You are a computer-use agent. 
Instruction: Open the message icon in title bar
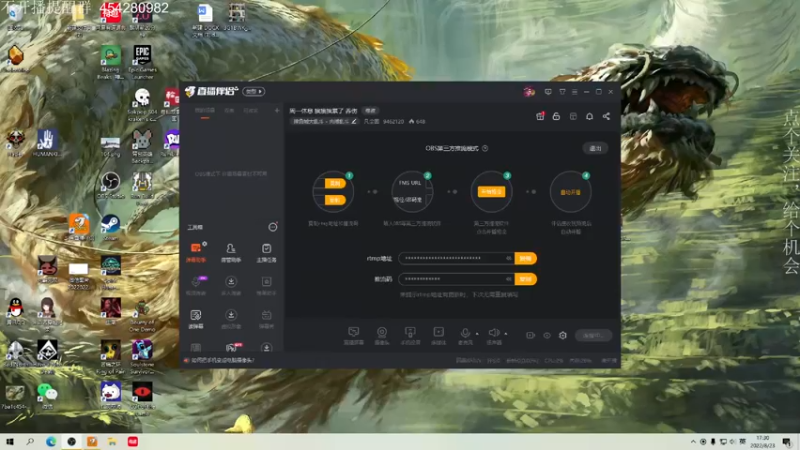pyautogui.click(x=548, y=92)
